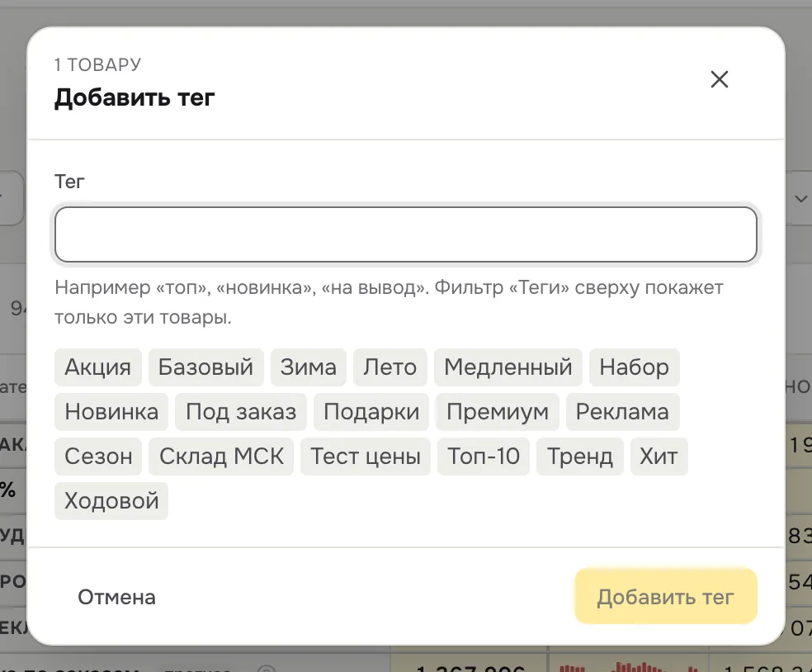
Task: Choose the Топ-10 tag suggestion
Action: (484, 457)
